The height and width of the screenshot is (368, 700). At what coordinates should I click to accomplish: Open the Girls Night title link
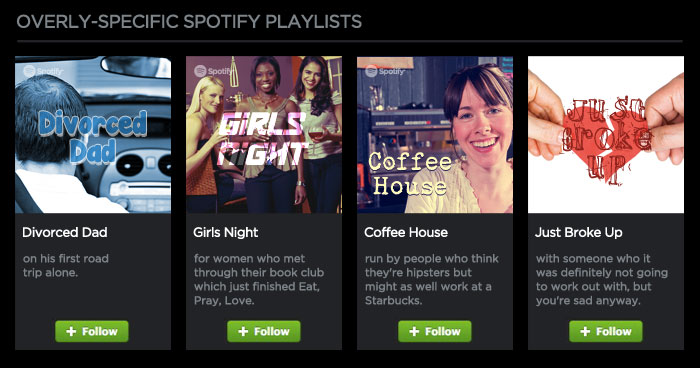[x=226, y=232]
